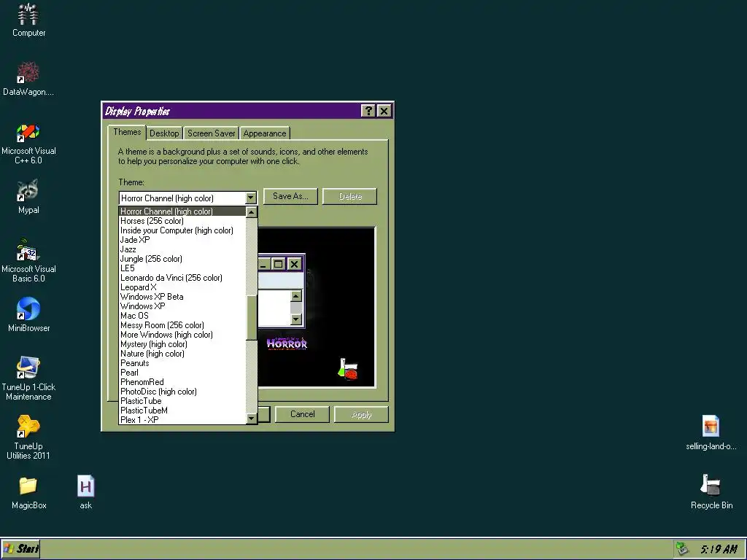Choose Horror Channel (high color) in list
This screenshot has width=747, height=560.
click(182, 211)
